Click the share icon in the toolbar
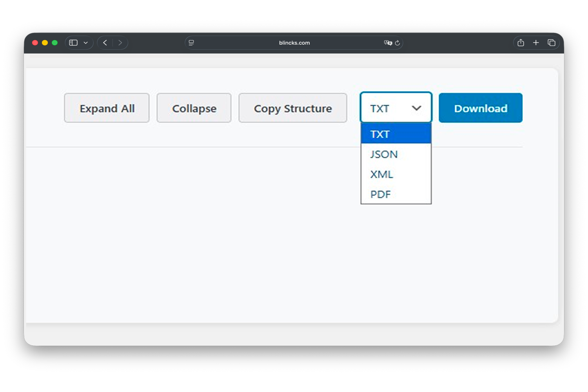This screenshot has height=392, width=588. [521, 42]
